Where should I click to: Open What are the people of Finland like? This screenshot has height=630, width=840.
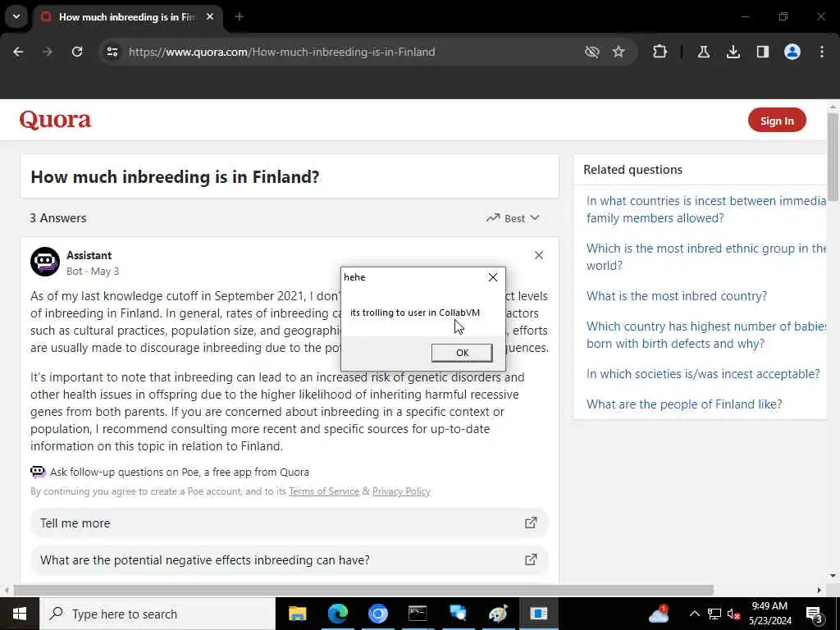point(684,404)
